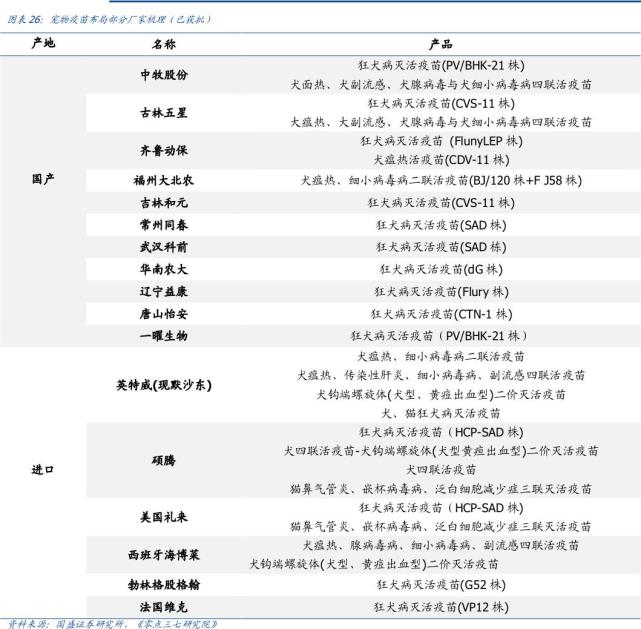Click 中牧股份 product line with PV/BHK-21株
This screenshot has height=629, width=641.
coord(441,65)
